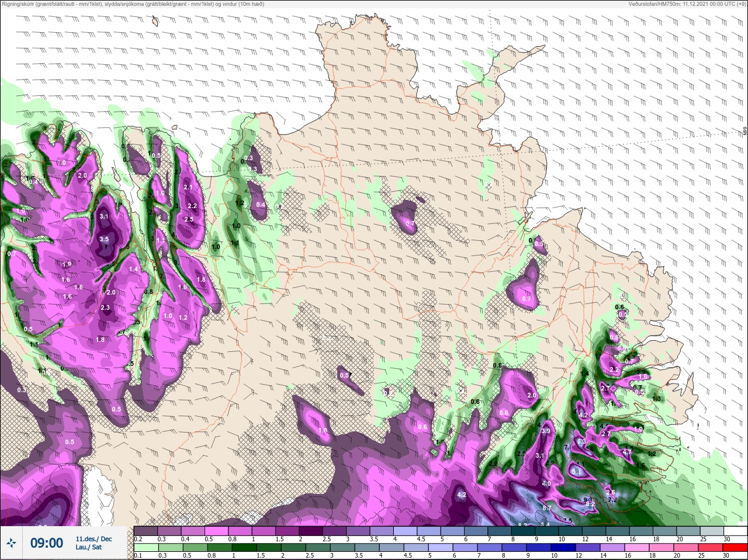Click the "3.9" precipitation value on map
The height and width of the screenshot is (560, 748).
click(x=546, y=431)
